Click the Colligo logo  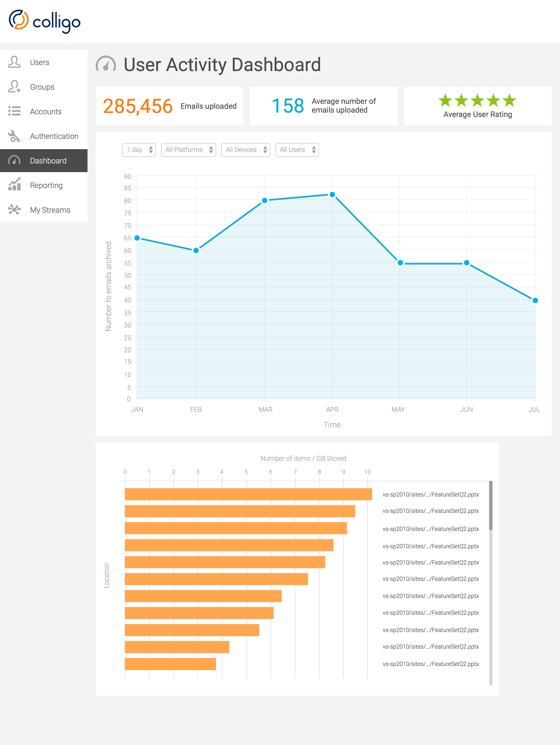[44, 21]
